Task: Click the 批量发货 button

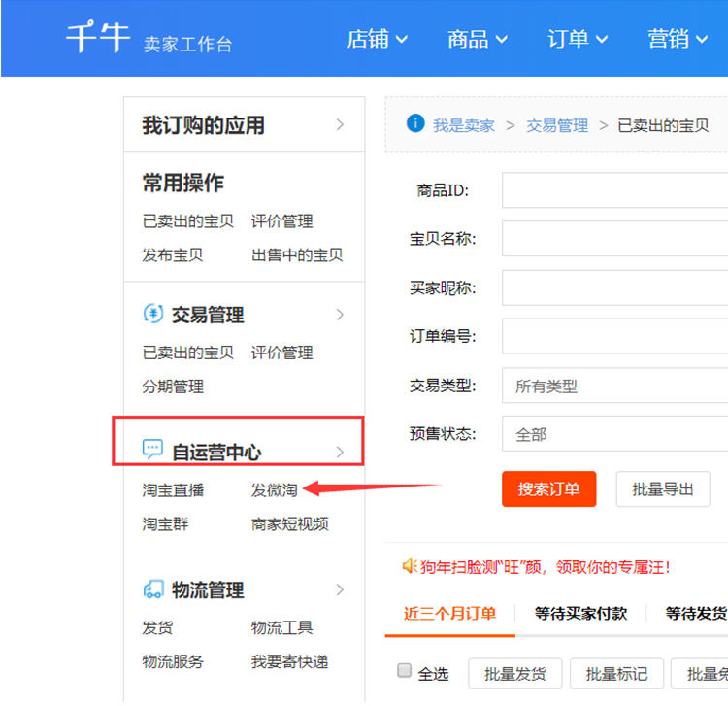Action: (514, 673)
